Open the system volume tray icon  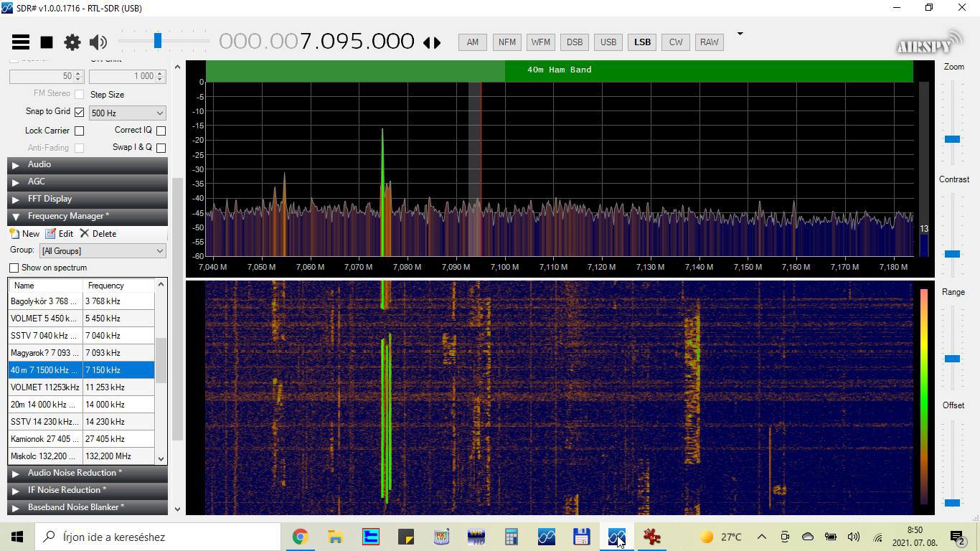[854, 537]
